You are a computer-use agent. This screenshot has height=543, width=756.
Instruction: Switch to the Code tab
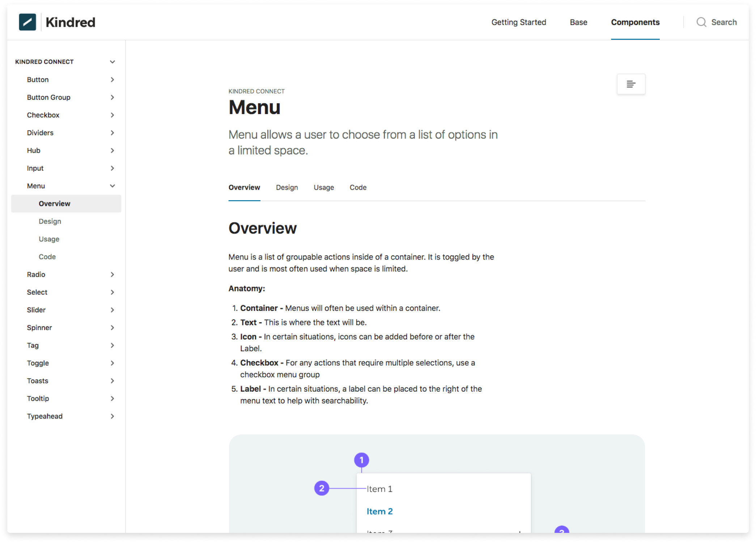tap(358, 188)
